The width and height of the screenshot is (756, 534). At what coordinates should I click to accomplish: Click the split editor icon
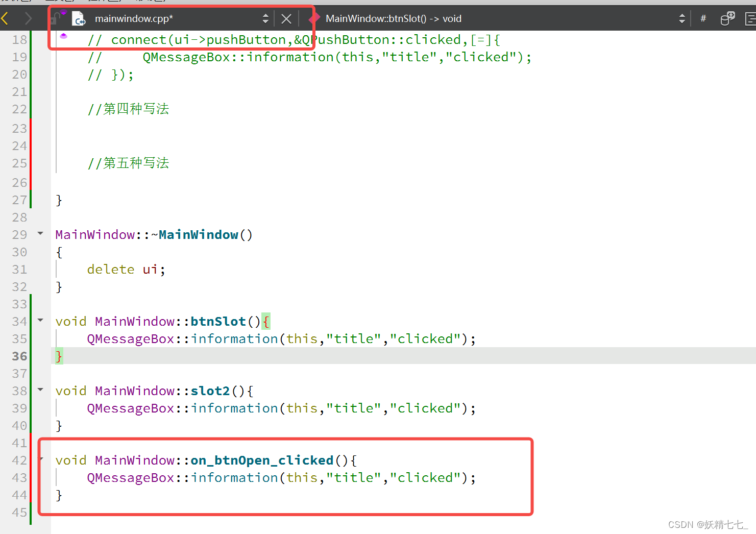727,18
